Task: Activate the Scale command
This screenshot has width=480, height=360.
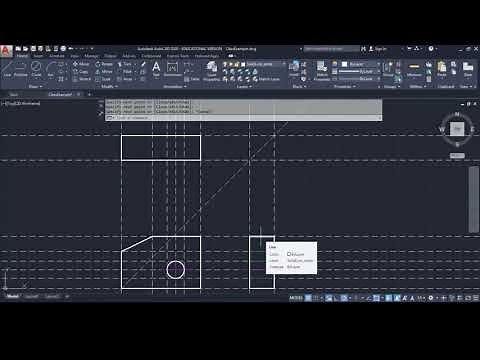Action: (x=103, y=79)
